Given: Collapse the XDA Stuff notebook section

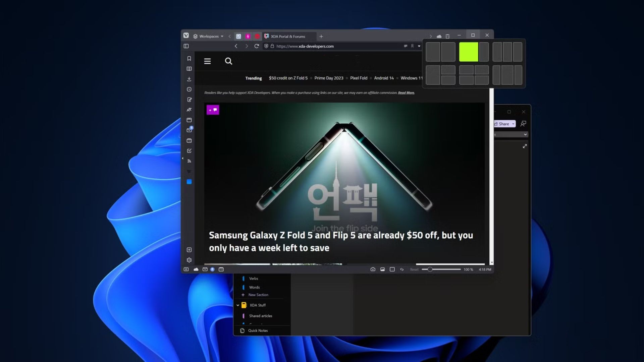Looking at the screenshot, I should point(238,305).
